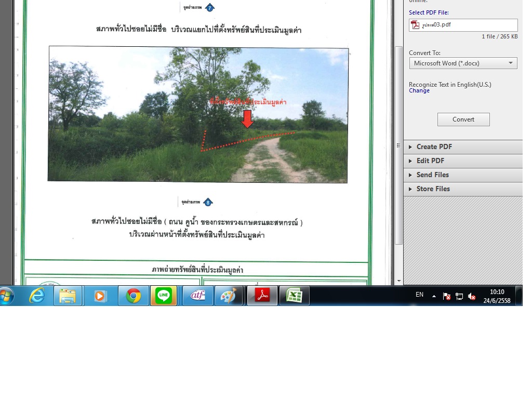
Task: Click heading 'ภาพถ่ายทรัพย์สินที่ประเมินมูลค่า'
Action: click(197, 270)
